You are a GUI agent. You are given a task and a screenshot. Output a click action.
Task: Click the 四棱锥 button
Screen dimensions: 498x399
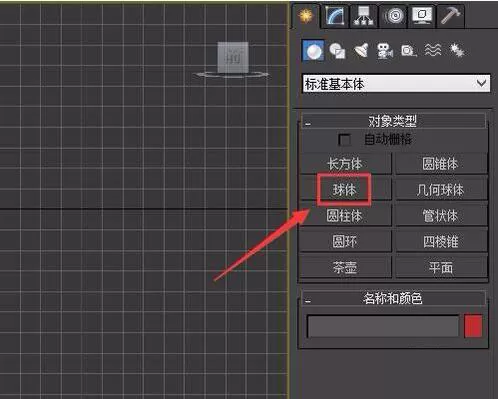[441, 241]
